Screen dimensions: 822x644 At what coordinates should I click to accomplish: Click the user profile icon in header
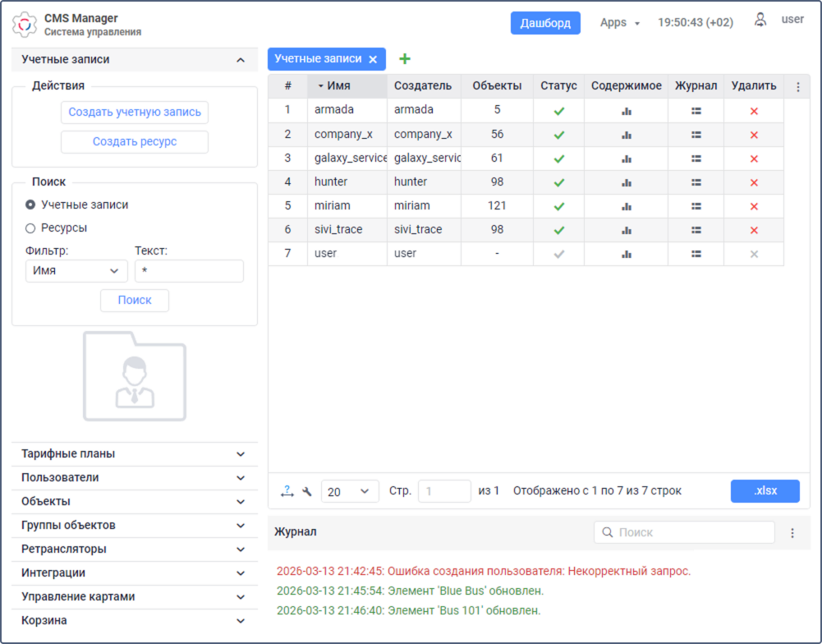click(761, 20)
